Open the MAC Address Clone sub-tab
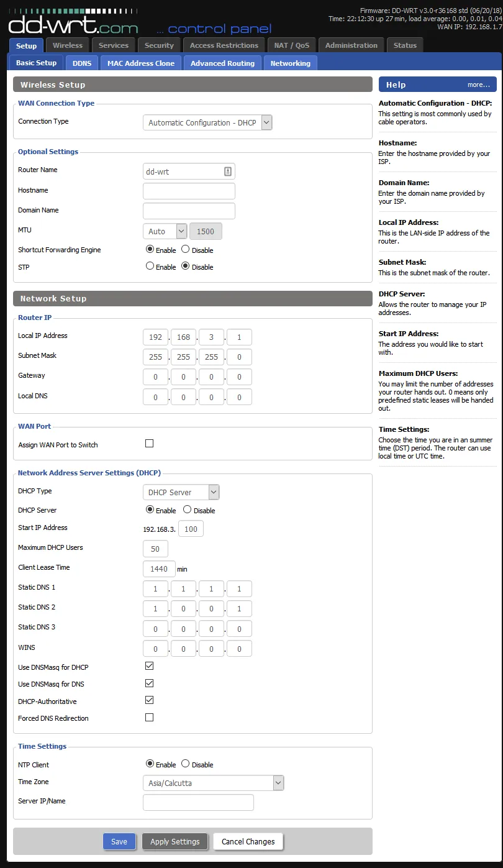This screenshot has height=868, width=503. pyautogui.click(x=141, y=63)
